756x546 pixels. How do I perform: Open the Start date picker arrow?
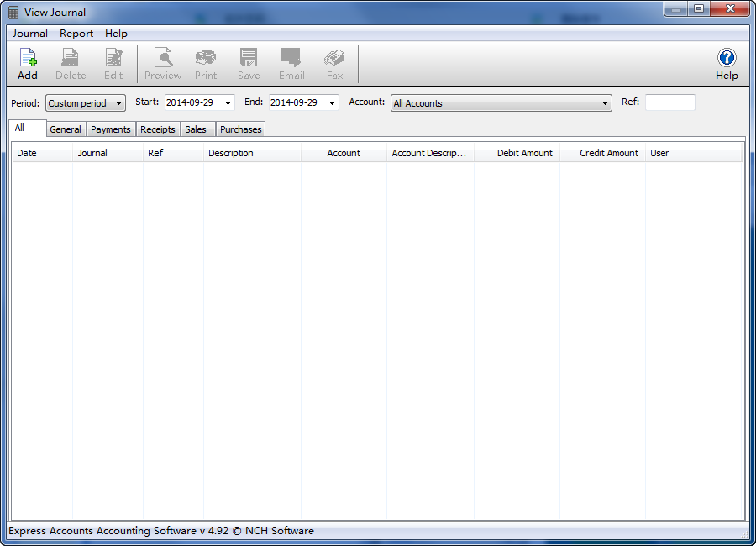228,102
